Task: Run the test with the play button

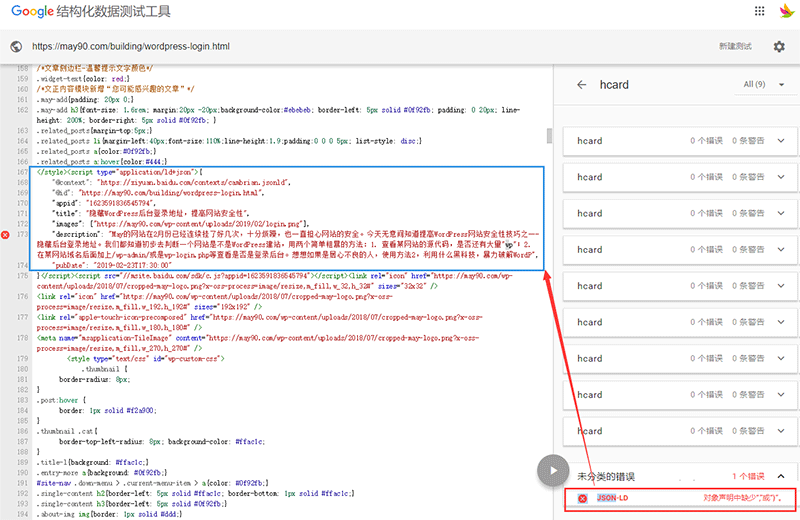Action: coord(553,471)
